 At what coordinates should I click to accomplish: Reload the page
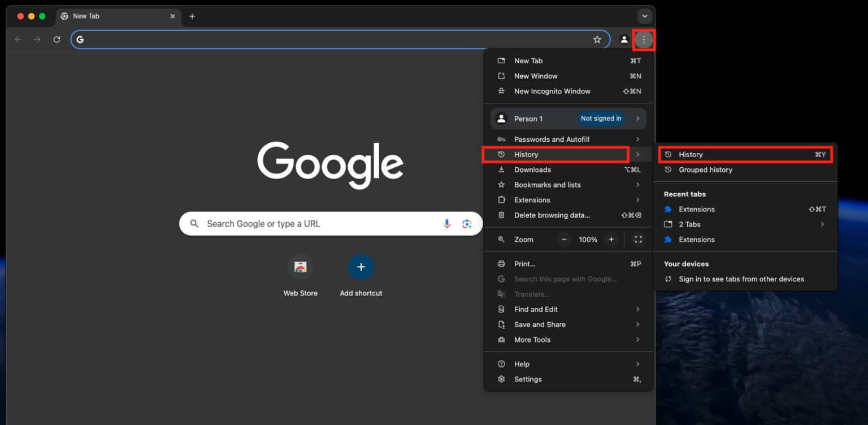57,40
